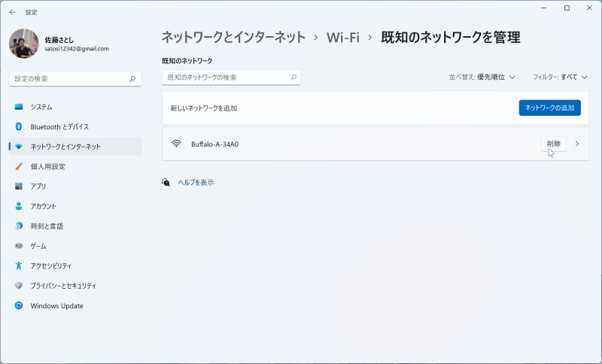Click the Wi-Fi icon beside Buffalo-A-34A0

pyautogui.click(x=176, y=144)
